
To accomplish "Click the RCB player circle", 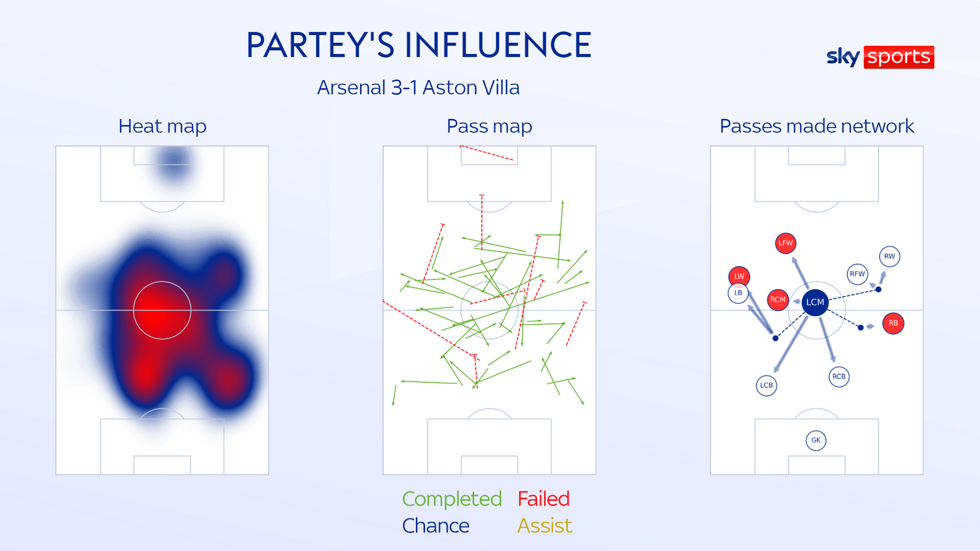I will (x=839, y=377).
